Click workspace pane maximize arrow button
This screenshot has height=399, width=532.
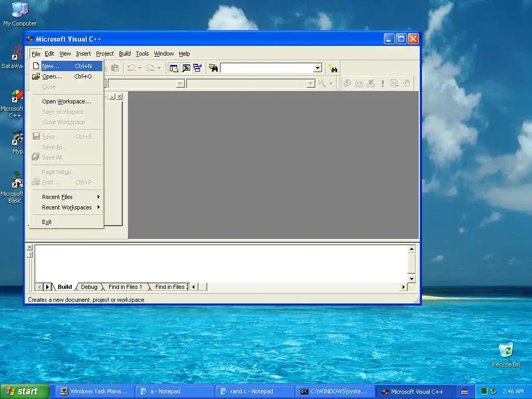click(112, 97)
